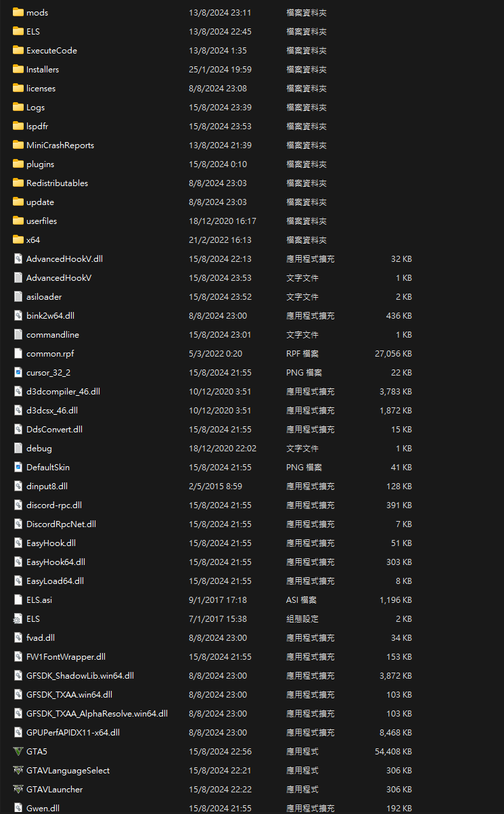Select the GFSDK_TXAA.win64.dll file name
Screen dimensions: 504x814
point(69,694)
